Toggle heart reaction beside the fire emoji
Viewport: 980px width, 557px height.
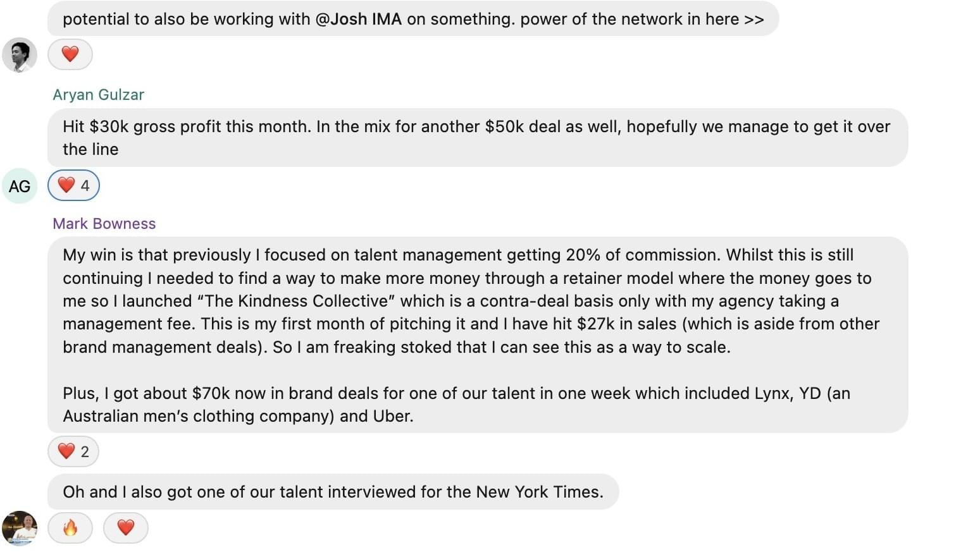click(x=125, y=527)
